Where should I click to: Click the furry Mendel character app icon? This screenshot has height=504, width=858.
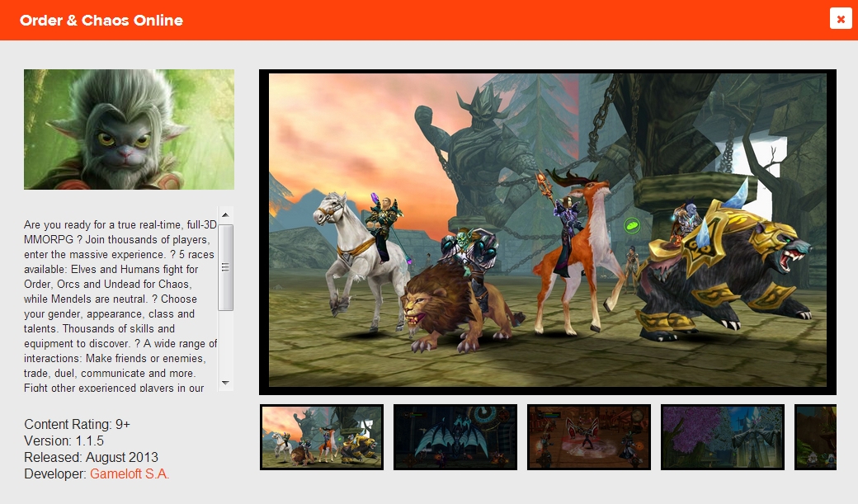pyautogui.click(x=129, y=130)
